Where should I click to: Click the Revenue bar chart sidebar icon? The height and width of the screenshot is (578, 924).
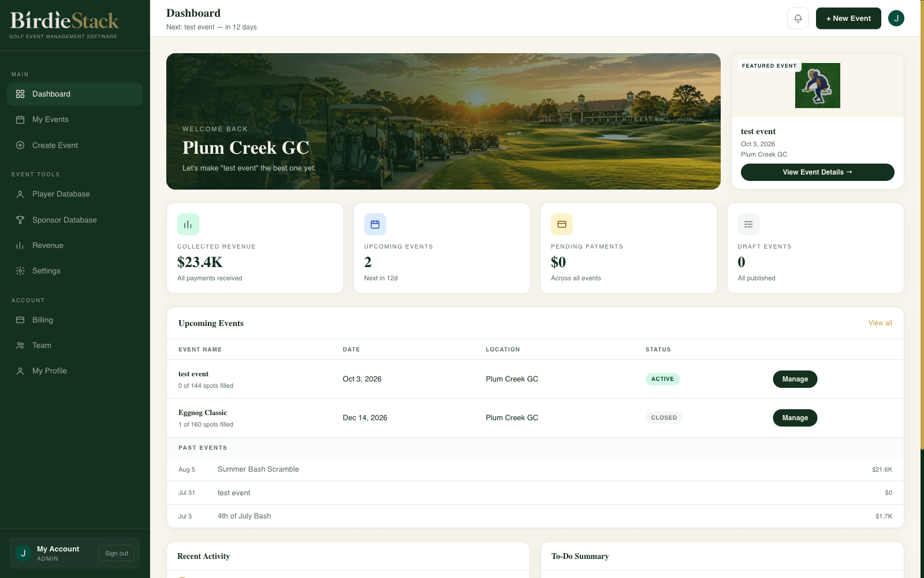[20, 245]
